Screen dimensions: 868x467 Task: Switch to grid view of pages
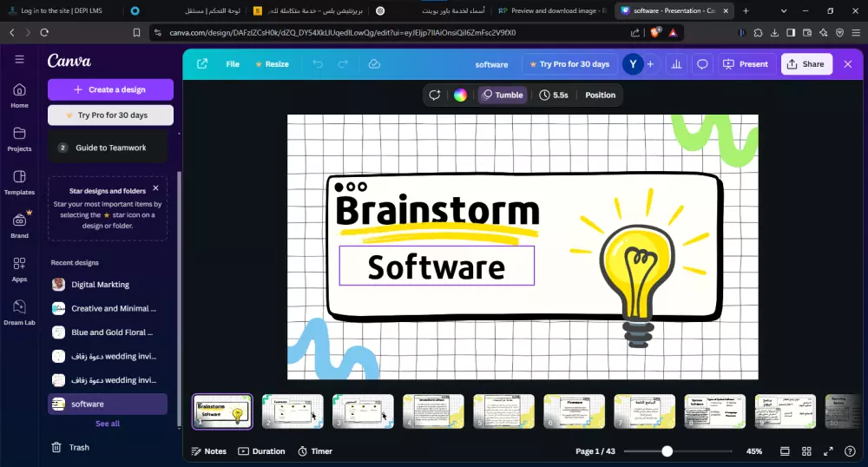806,451
